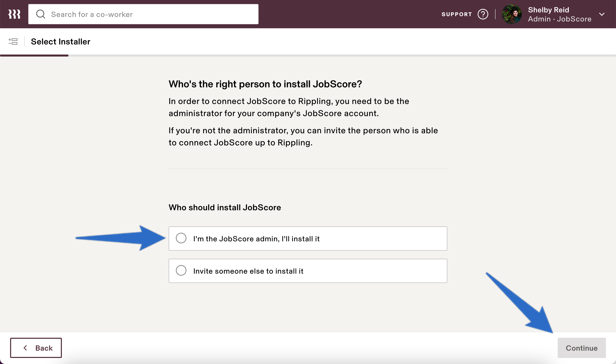This screenshot has width=616, height=364.
Task: Click the Rippling logo
Action: (14, 14)
